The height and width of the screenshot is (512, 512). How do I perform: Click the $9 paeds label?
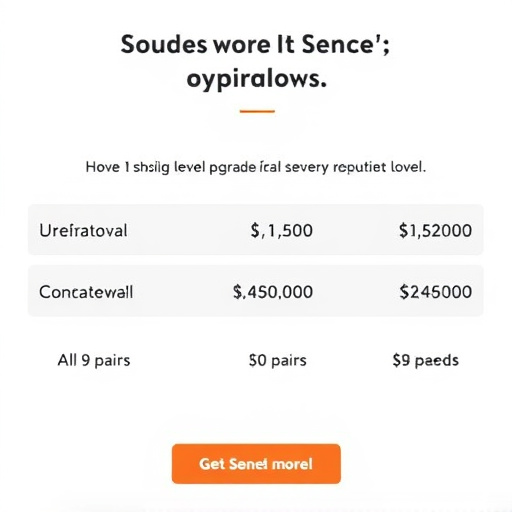tap(426, 361)
